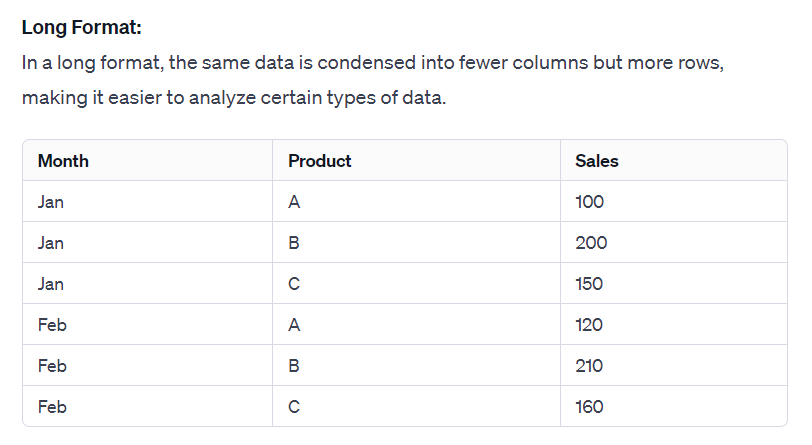Select the Sales column header

point(597,160)
